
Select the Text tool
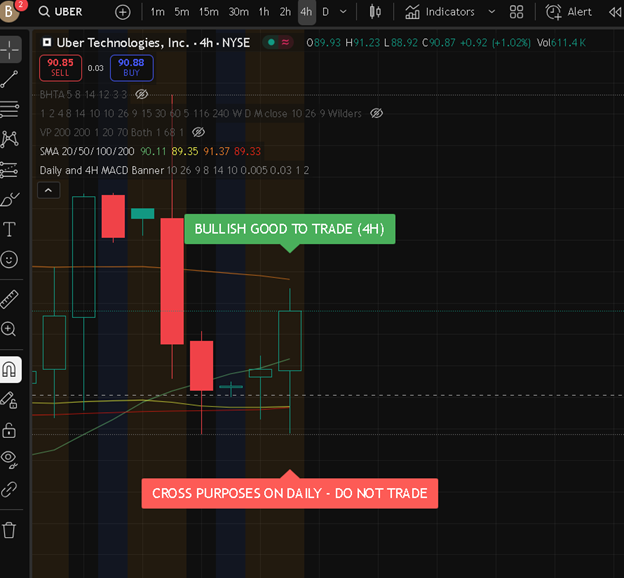coord(10,229)
